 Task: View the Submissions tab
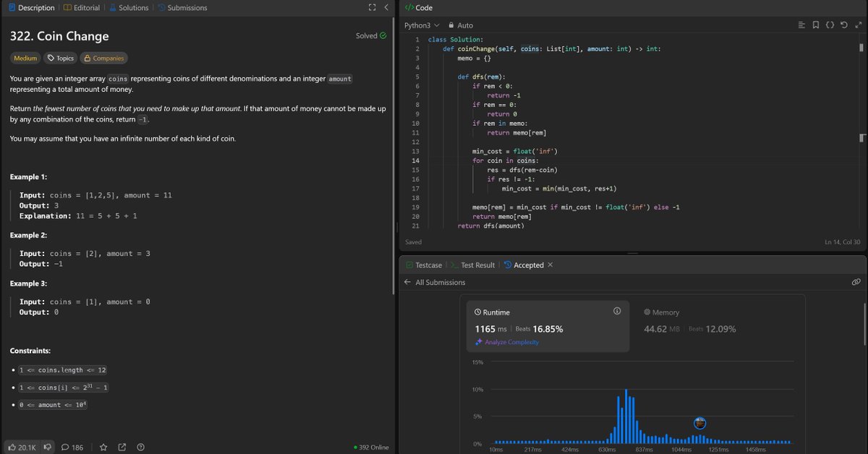[182, 8]
